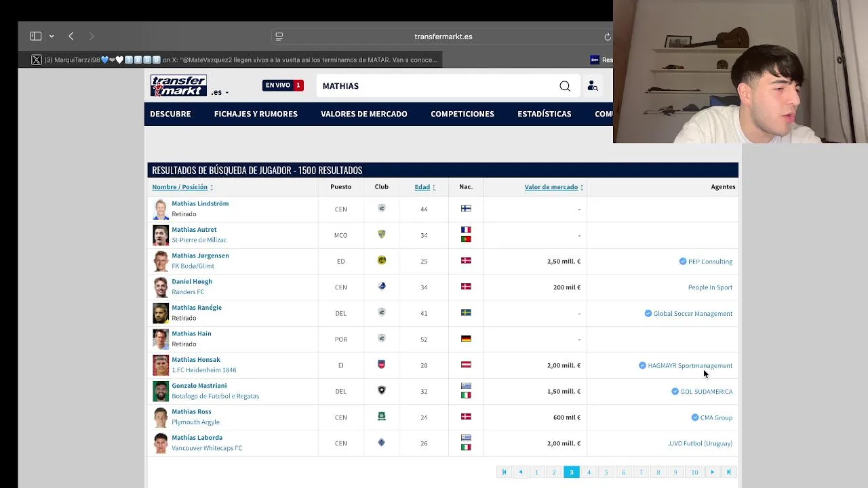
Task: Open the Transfermarkt logo home link
Action: click(x=178, y=85)
